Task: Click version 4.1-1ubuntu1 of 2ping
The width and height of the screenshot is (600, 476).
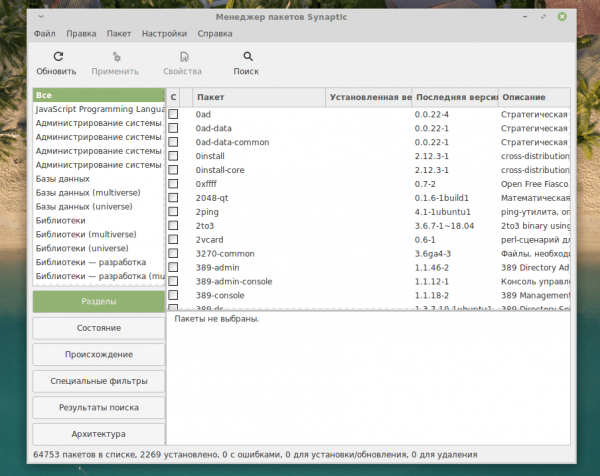Action: click(x=443, y=212)
